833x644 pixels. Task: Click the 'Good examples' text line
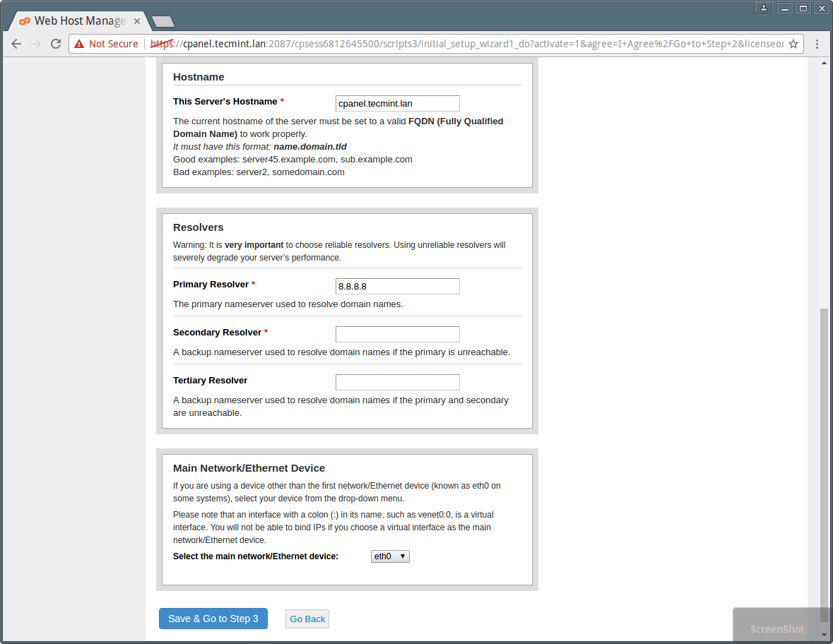293,160
